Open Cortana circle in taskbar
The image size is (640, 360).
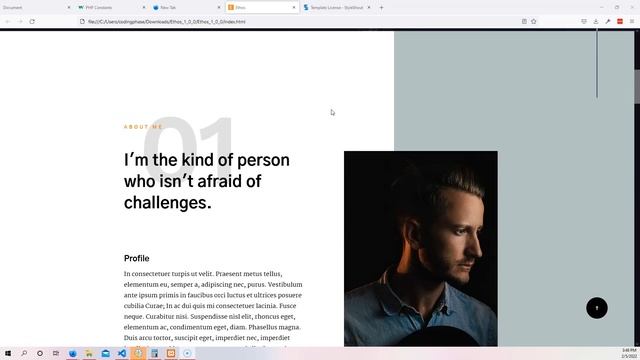point(40,353)
